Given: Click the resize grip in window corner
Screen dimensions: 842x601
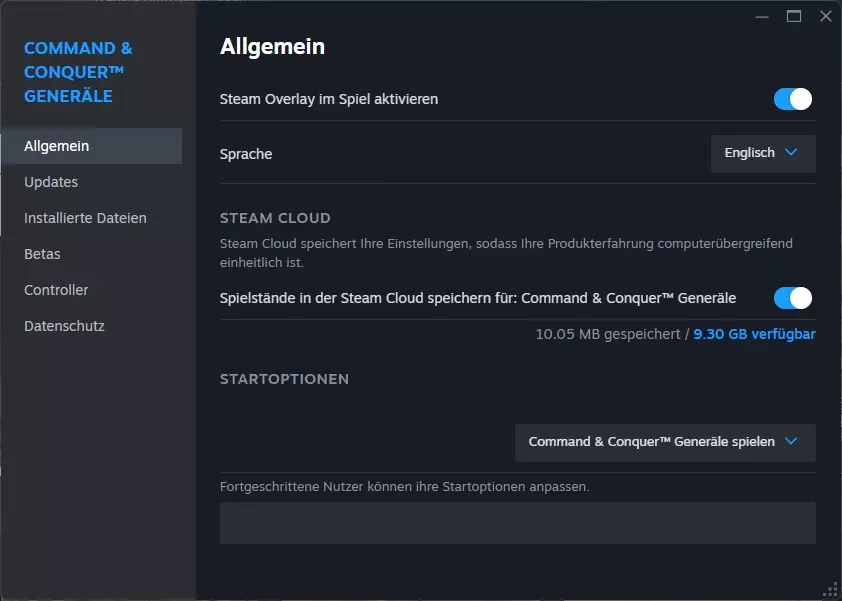Looking at the screenshot, I should tap(831, 590).
